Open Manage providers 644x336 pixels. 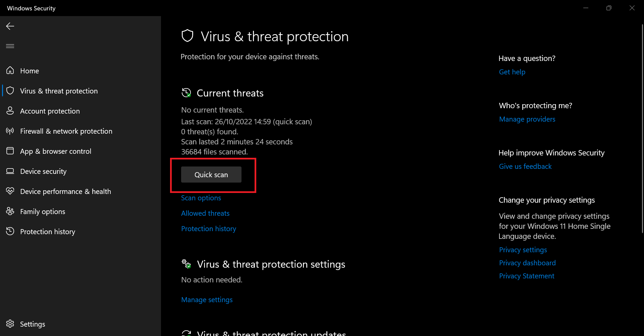pos(527,119)
